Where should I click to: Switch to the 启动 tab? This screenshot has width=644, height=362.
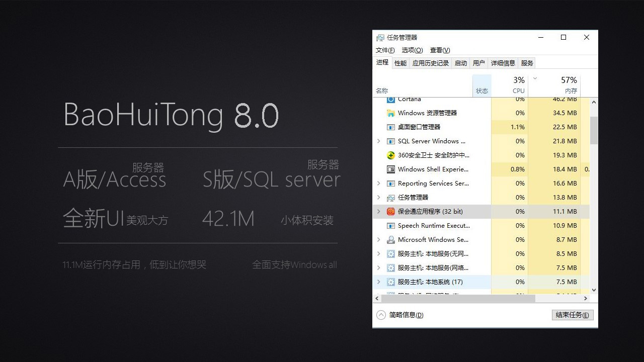461,63
